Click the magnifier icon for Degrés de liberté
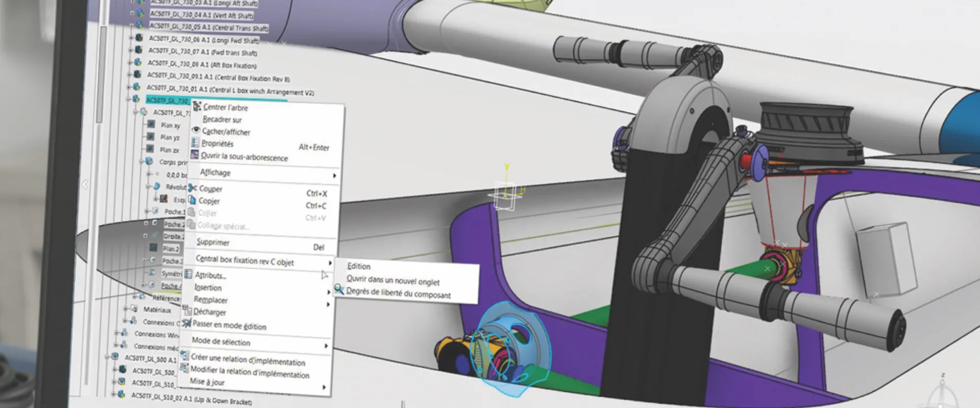Viewport: 980px width, 408px height. click(339, 290)
